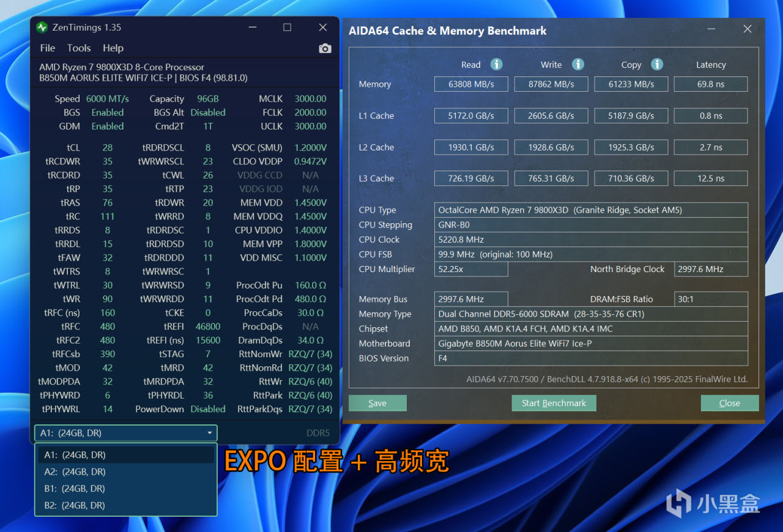The image size is (783, 532).
Task: Click the GDM Enabled value
Action: click(x=107, y=126)
